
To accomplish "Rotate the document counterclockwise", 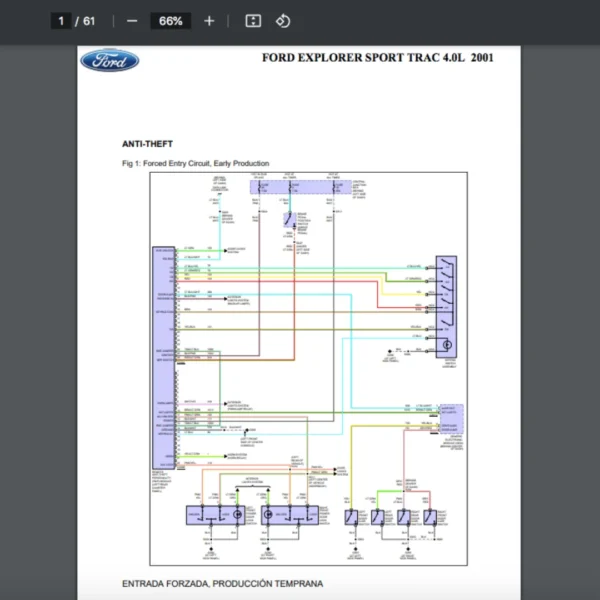I will [x=282, y=21].
